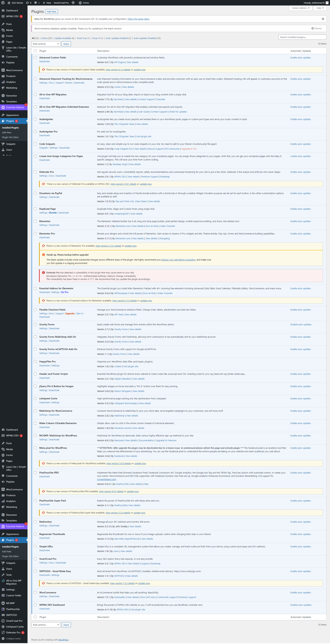Select all plugins via header checkbox
The image size is (330, 644).
click(35, 51)
